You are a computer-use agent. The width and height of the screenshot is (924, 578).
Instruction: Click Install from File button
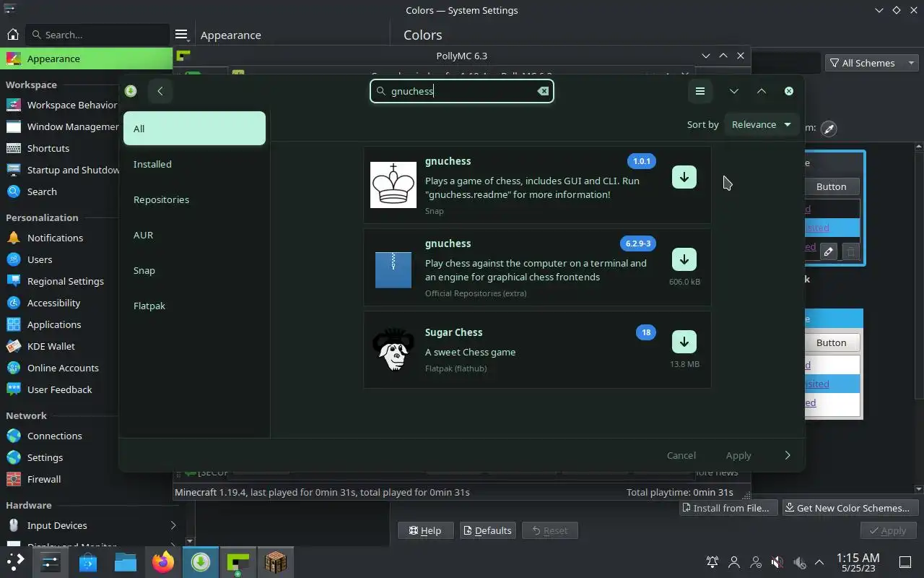[x=729, y=508]
